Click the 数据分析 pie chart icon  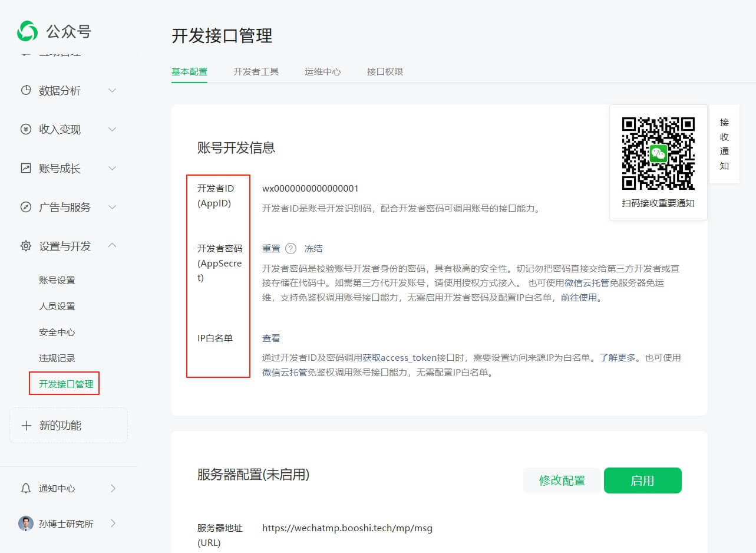click(x=26, y=90)
